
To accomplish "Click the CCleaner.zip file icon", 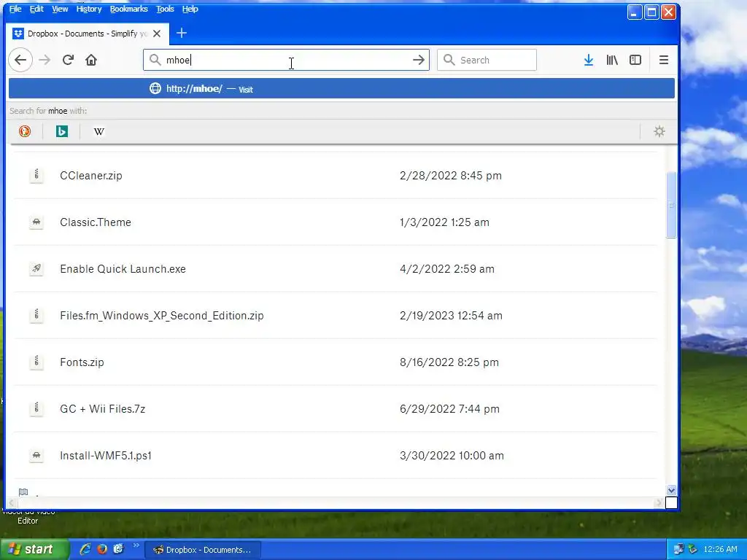I will 36,175.
